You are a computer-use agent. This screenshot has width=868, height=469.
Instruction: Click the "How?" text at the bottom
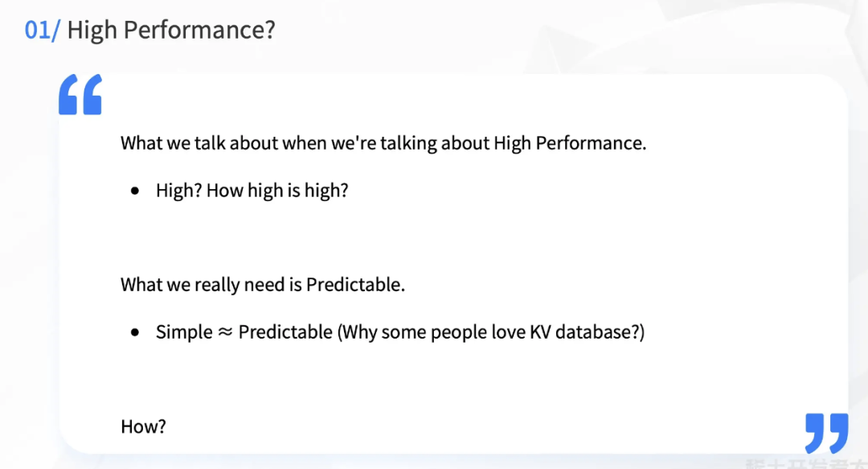143,426
